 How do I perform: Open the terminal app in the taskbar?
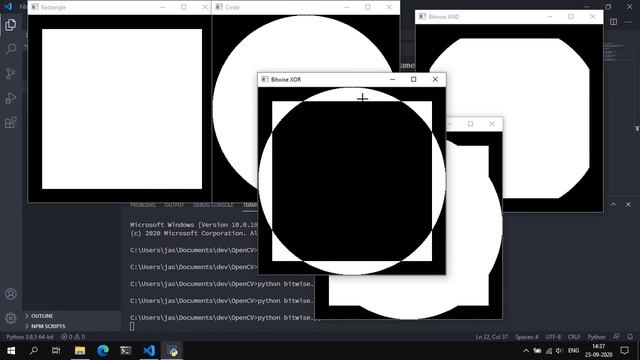126,351
